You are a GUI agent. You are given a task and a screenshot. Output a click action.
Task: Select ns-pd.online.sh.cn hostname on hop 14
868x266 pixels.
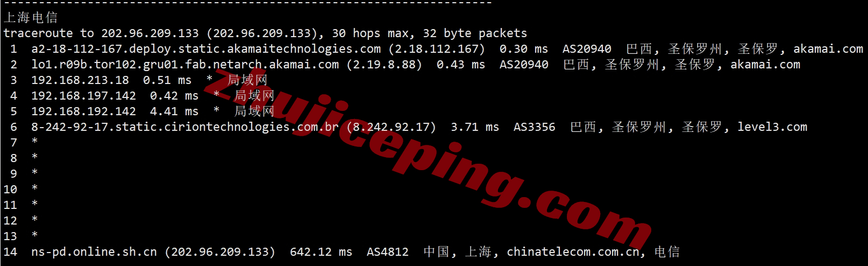(x=94, y=252)
